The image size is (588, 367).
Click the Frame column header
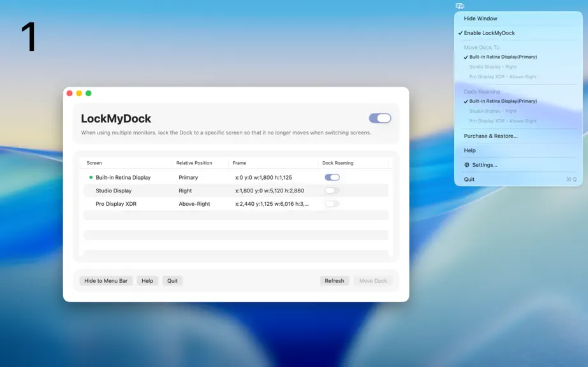239,163
